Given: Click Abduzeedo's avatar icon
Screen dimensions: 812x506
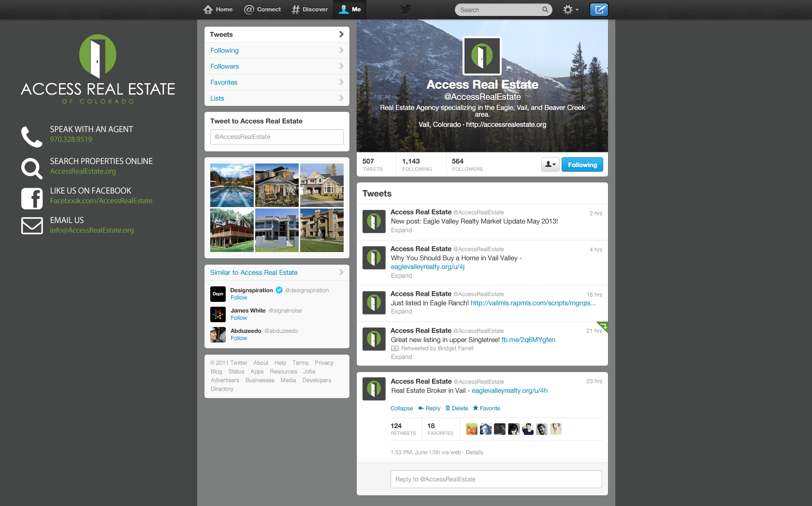Looking at the screenshot, I should [x=218, y=335].
